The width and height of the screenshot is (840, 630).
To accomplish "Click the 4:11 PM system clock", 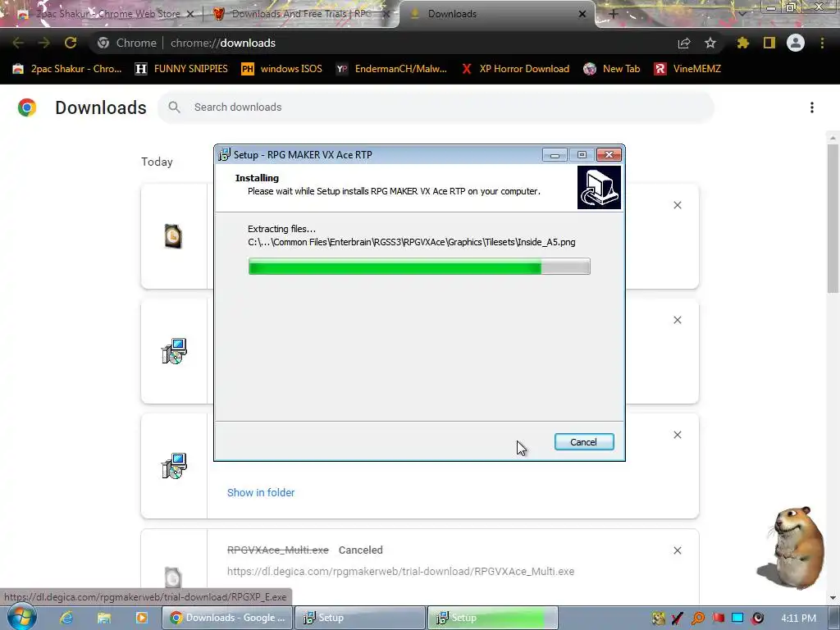I will pos(798,619).
